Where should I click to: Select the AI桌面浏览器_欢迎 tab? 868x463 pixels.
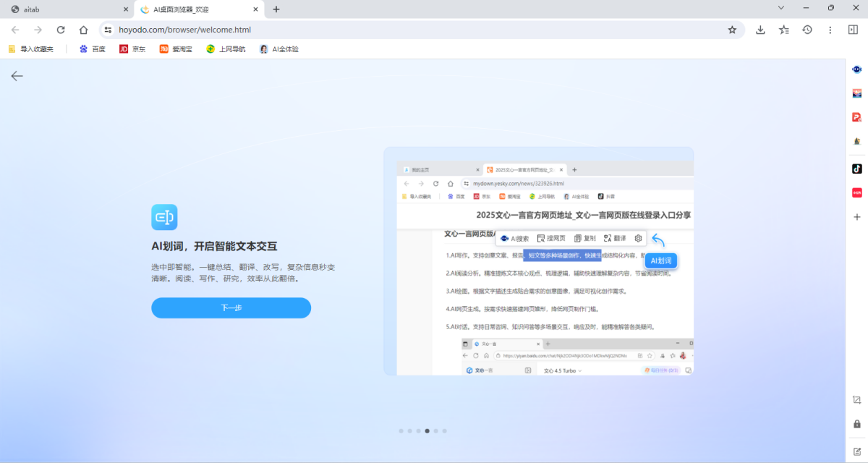(200, 9)
